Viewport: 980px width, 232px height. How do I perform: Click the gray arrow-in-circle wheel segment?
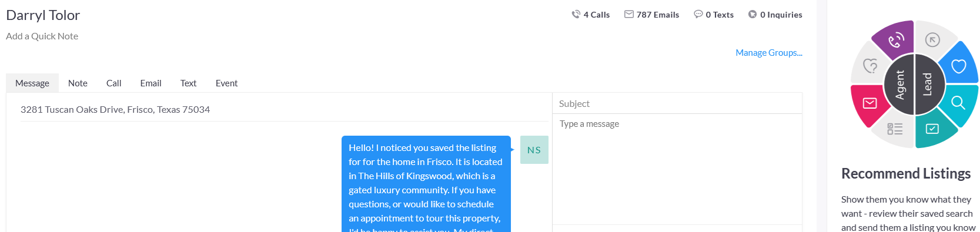pos(932,40)
